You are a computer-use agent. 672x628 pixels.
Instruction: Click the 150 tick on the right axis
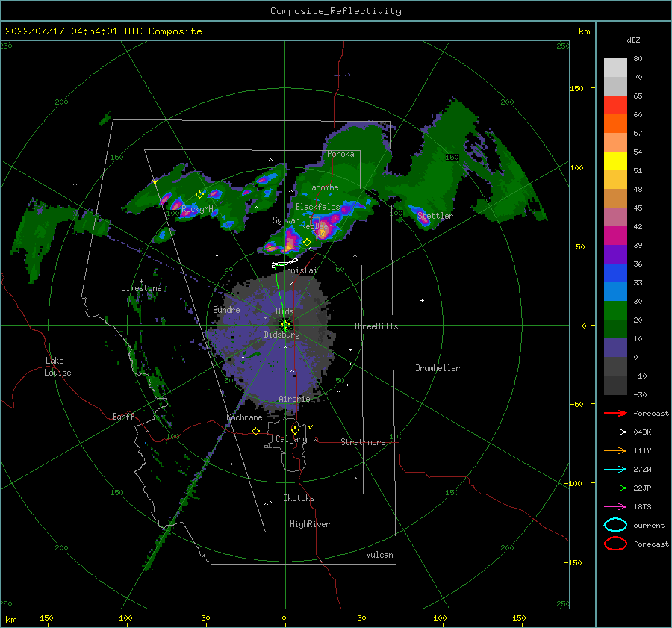(x=576, y=88)
